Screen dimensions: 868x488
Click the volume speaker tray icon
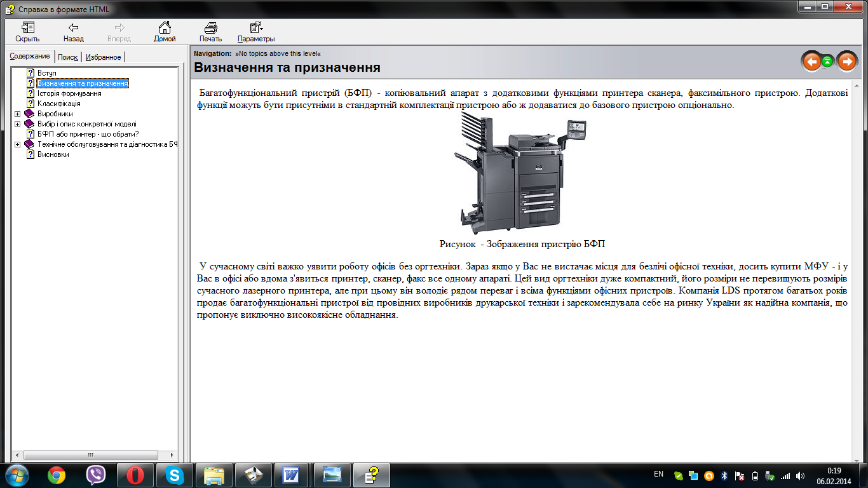(801, 475)
